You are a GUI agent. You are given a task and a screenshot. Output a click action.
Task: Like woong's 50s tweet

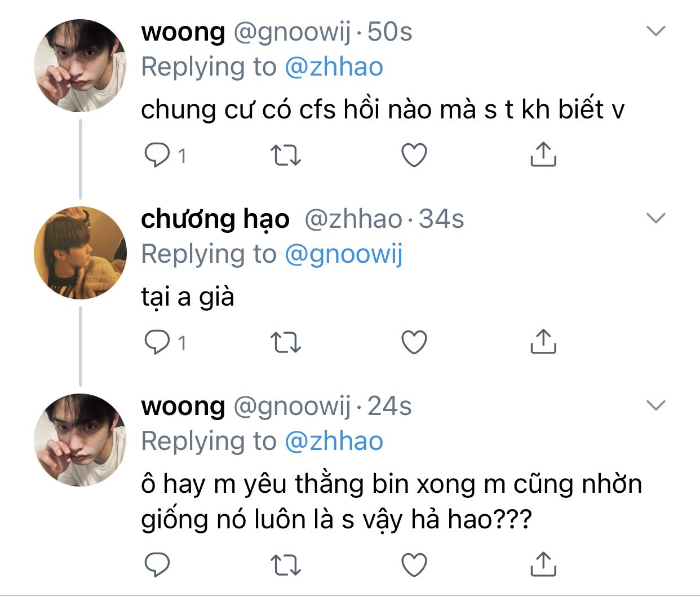pos(414,155)
